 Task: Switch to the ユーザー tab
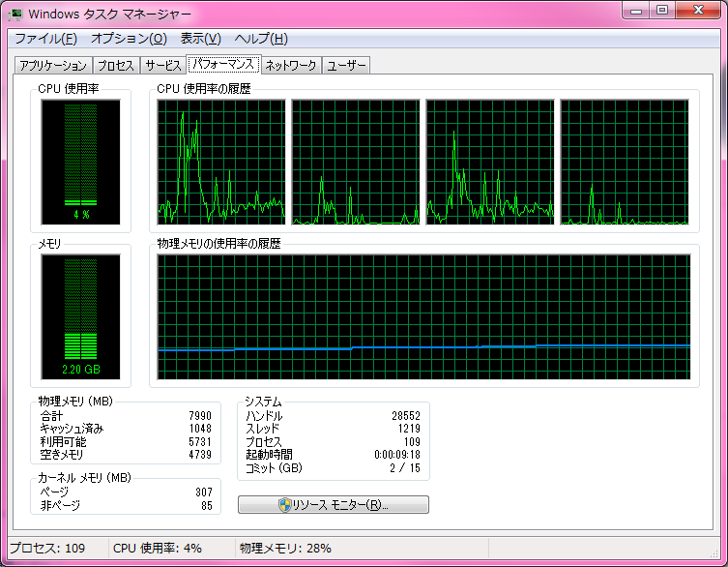click(x=346, y=66)
